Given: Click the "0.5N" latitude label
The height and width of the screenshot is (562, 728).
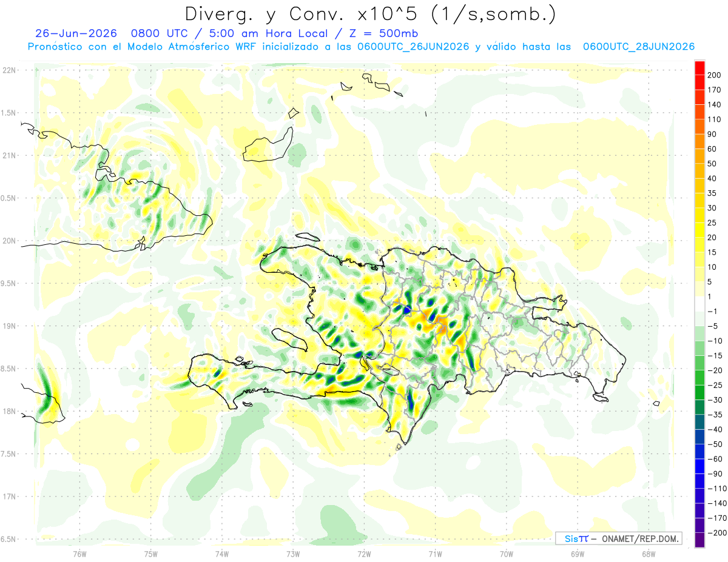Looking at the screenshot, I should (x=9, y=198).
